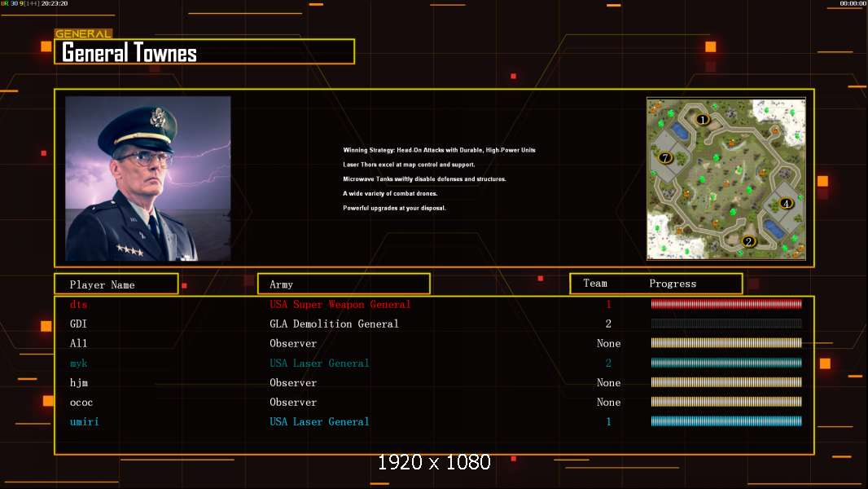Click the 00:00:00 timer readout
868x489 pixels.
tap(853, 3)
